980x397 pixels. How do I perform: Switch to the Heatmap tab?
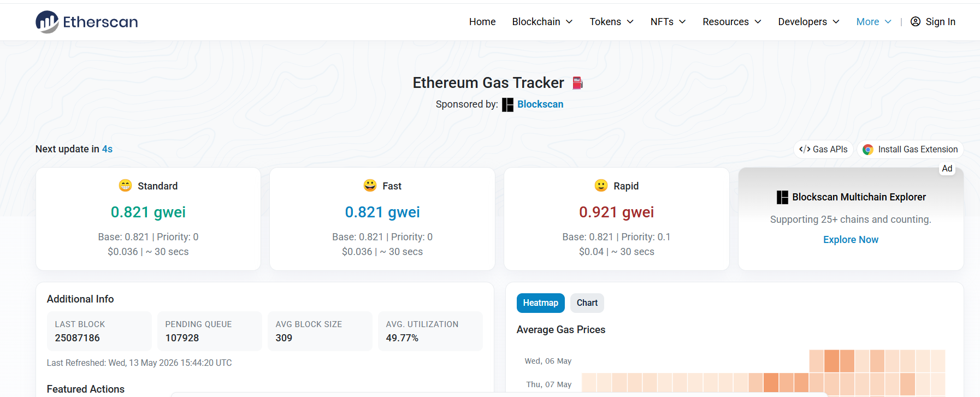click(540, 303)
